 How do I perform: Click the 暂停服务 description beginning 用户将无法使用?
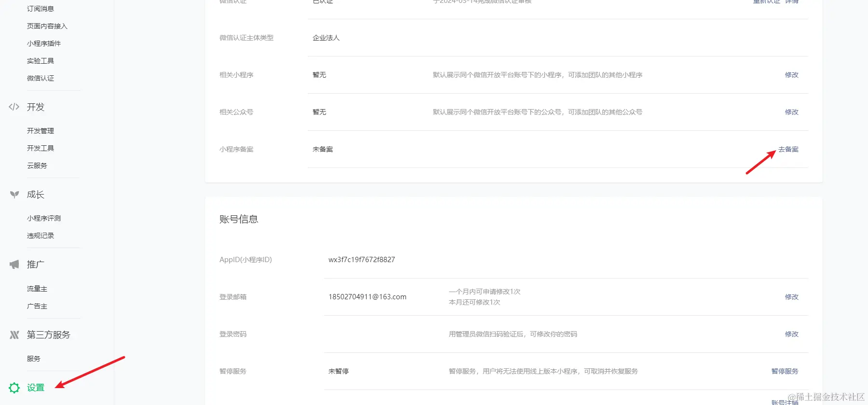tap(543, 371)
